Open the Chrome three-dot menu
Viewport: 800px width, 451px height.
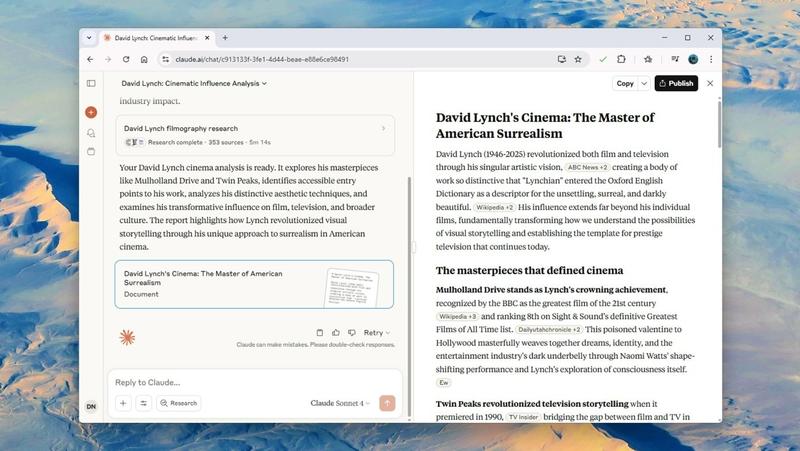click(x=711, y=59)
